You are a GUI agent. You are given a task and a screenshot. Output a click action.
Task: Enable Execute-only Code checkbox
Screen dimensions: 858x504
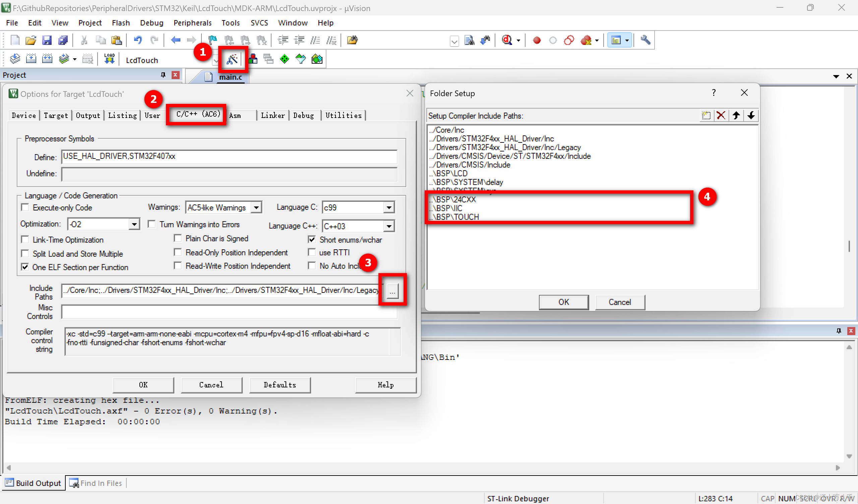[25, 207]
